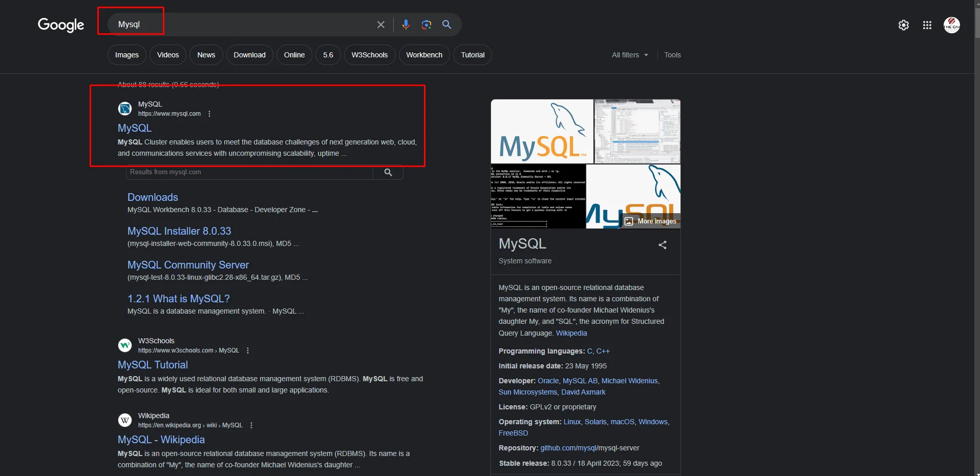
Task: Open Google Lens camera search
Action: [x=426, y=24]
